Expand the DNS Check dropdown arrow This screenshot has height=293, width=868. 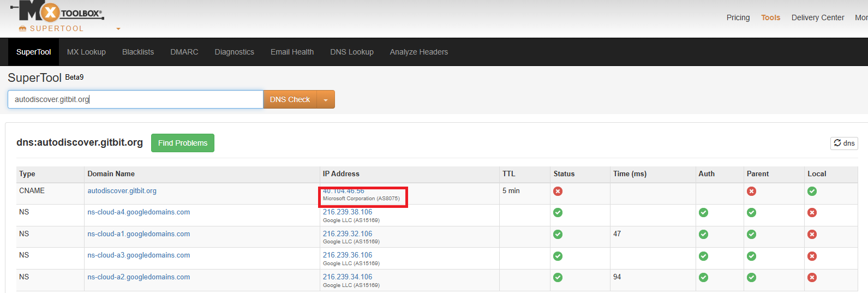[x=326, y=99]
